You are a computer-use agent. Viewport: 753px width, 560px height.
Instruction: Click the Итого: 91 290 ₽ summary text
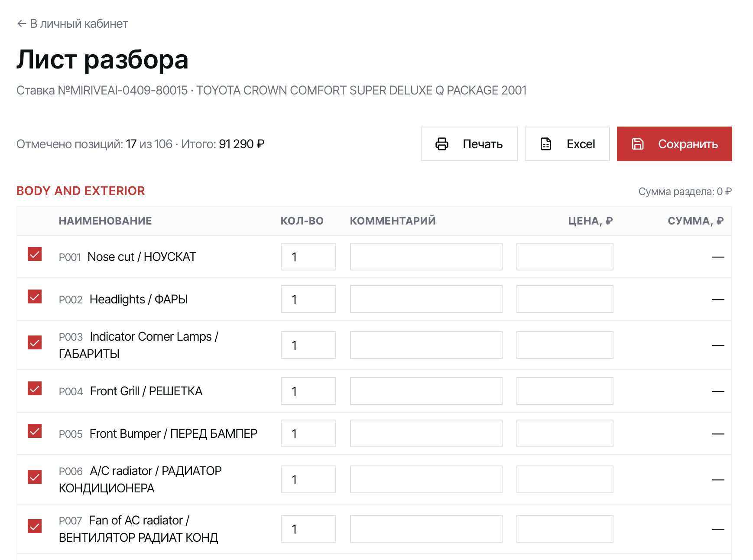(223, 144)
